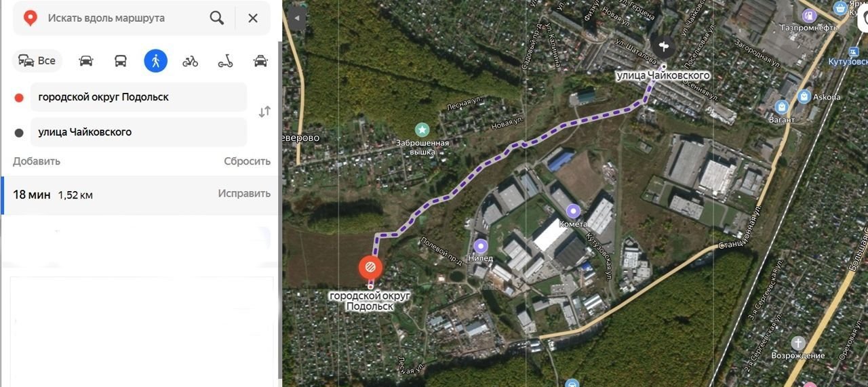
Task: Select the bus transport mode
Action: (x=121, y=61)
